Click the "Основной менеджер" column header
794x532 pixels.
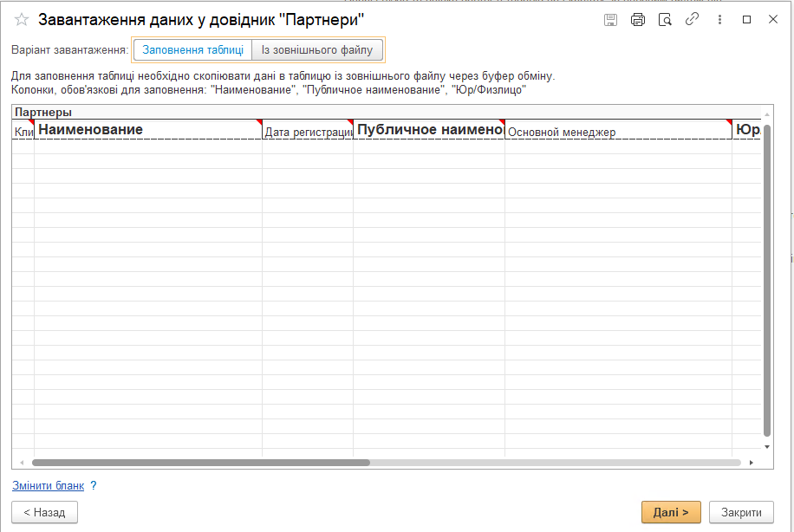[x=618, y=130]
